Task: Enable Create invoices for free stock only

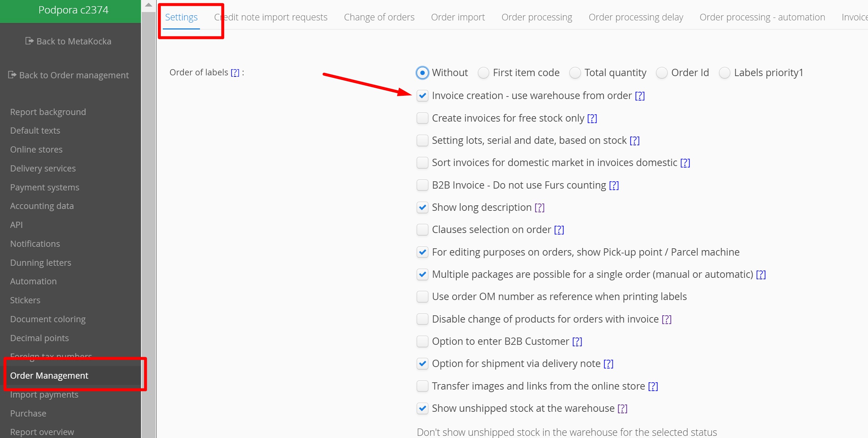Action: click(x=422, y=118)
